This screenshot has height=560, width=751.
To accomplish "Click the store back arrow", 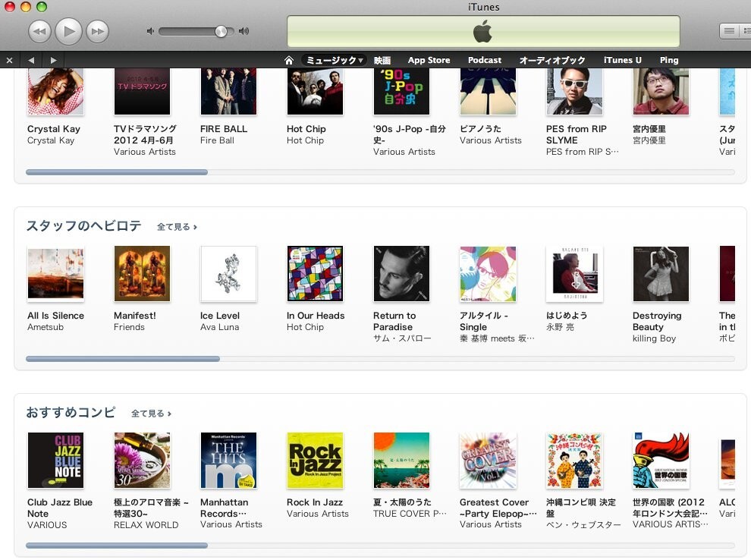I will pos(31,61).
